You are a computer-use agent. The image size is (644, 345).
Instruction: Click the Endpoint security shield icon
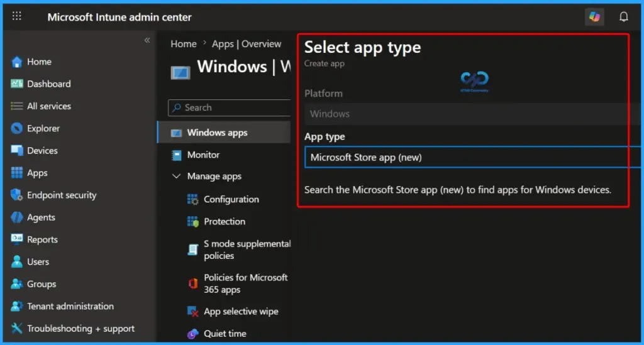[17, 195]
